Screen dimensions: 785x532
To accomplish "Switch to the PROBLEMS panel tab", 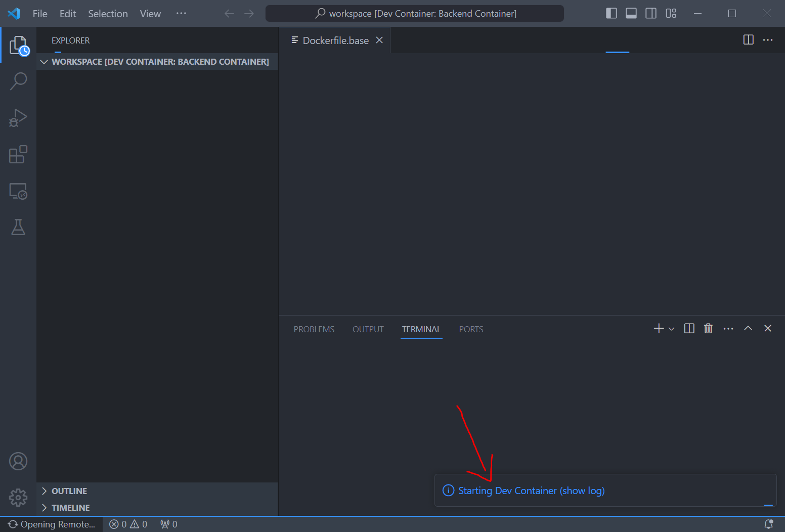I will pyautogui.click(x=314, y=329).
